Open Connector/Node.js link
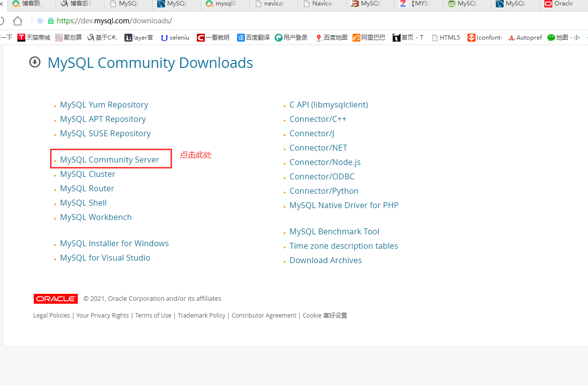This screenshot has width=588, height=385. pos(325,162)
